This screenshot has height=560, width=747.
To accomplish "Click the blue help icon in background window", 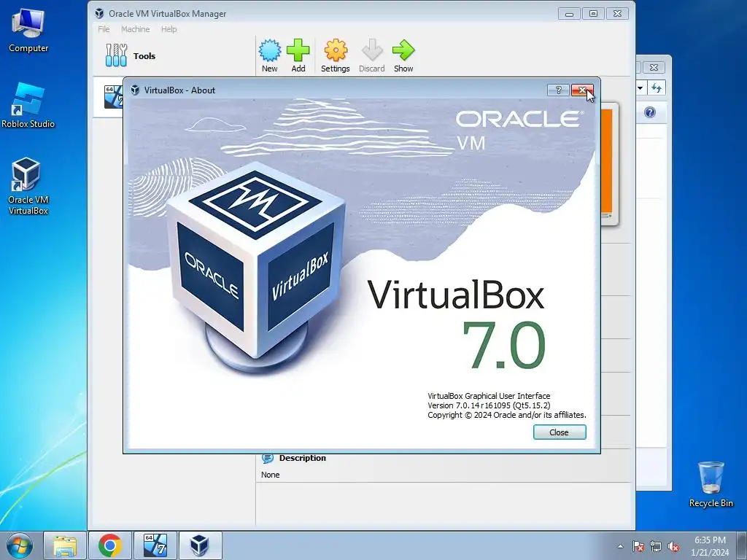I will [650, 112].
